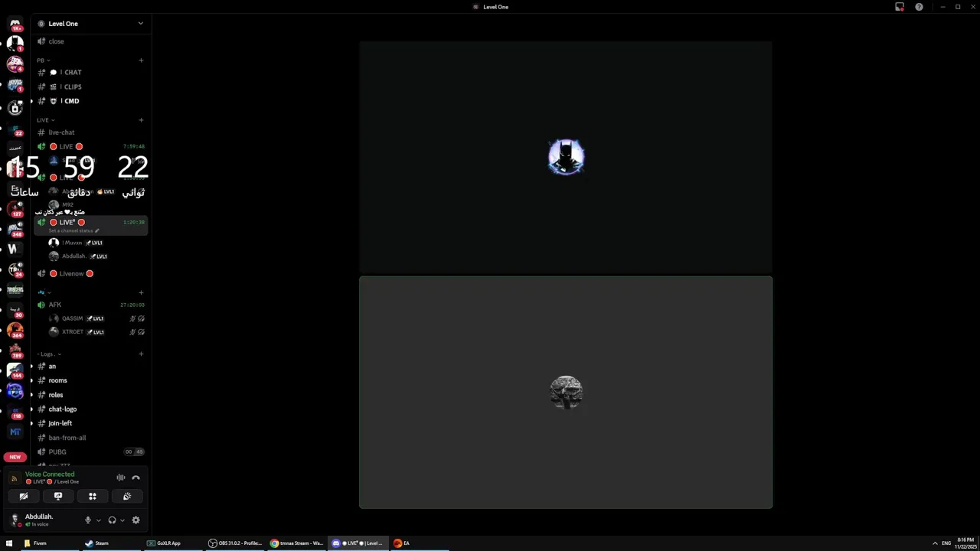The width and height of the screenshot is (980, 551).
Task: Open the live-chat channel
Action: (90, 132)
